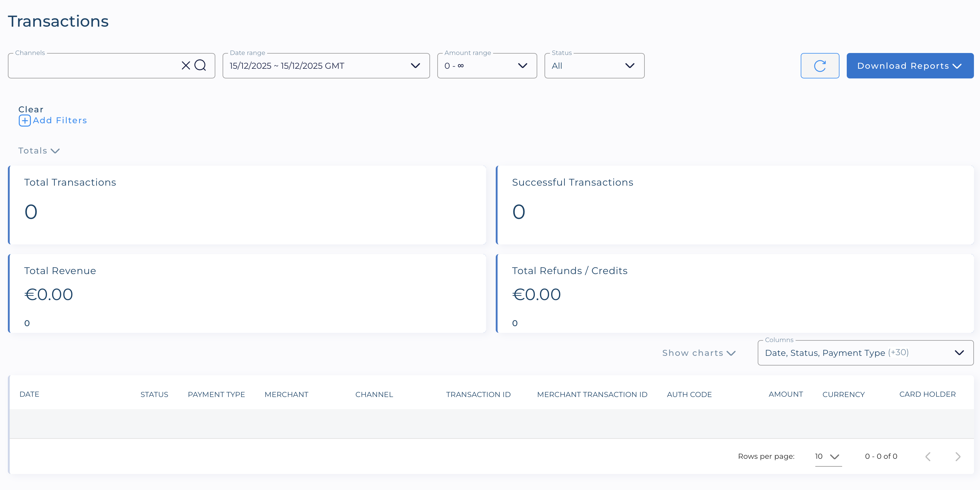Collapse the Totals section
Image resolution: width=980 pixels, height=490 pixels.
point(39,151)
